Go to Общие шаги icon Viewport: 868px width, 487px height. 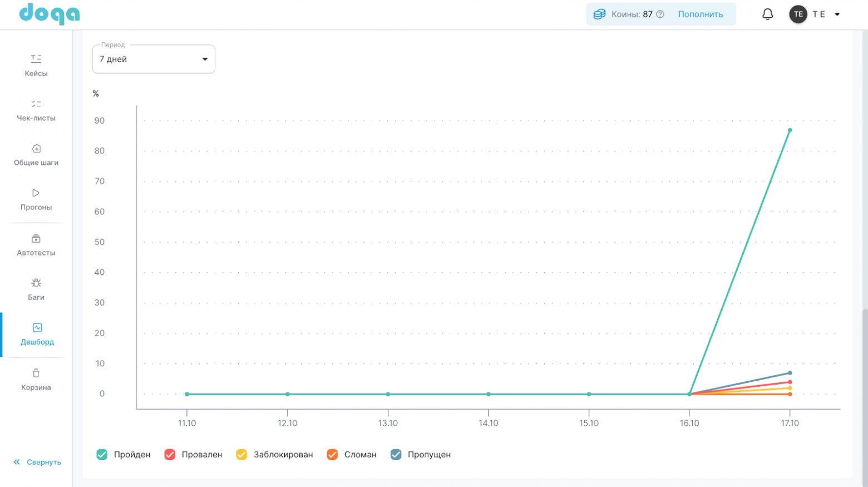pos(36,149)
